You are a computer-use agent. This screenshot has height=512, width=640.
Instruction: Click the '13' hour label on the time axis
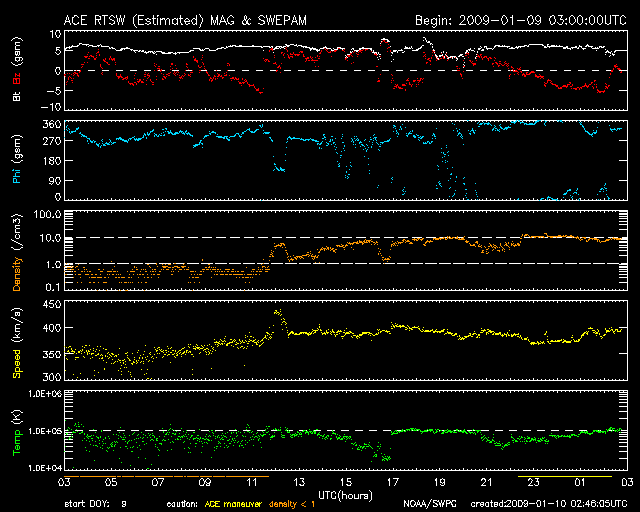[299, 483]
